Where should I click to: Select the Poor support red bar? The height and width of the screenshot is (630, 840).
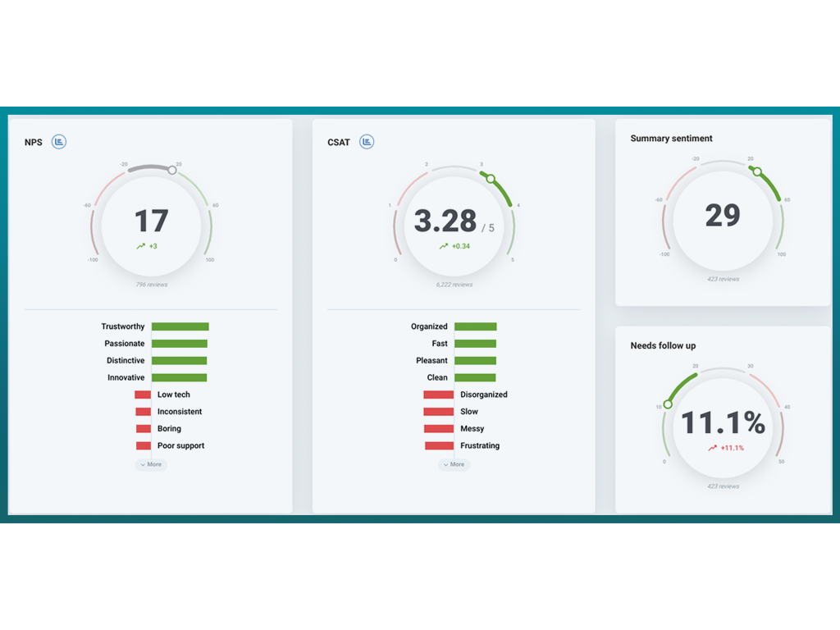144,446
